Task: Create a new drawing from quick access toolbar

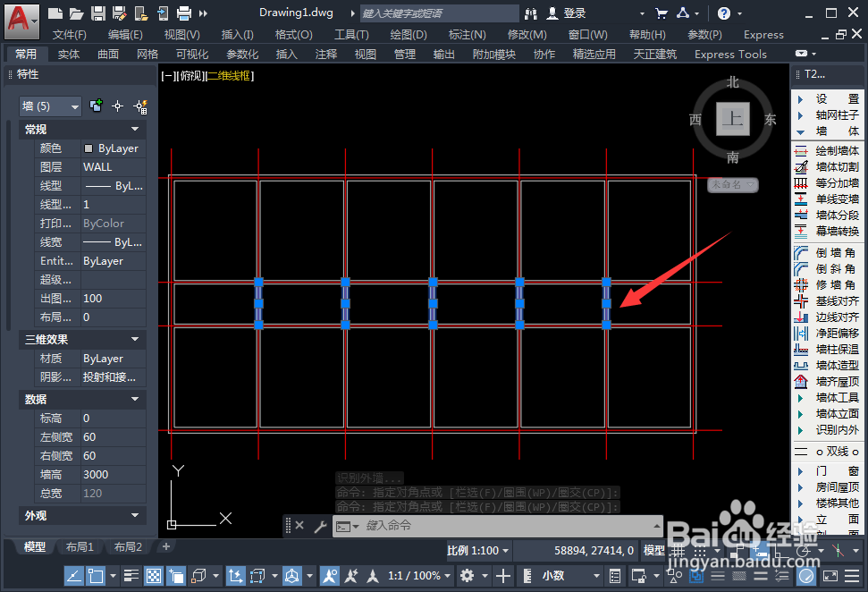Action: pos(55,13)
